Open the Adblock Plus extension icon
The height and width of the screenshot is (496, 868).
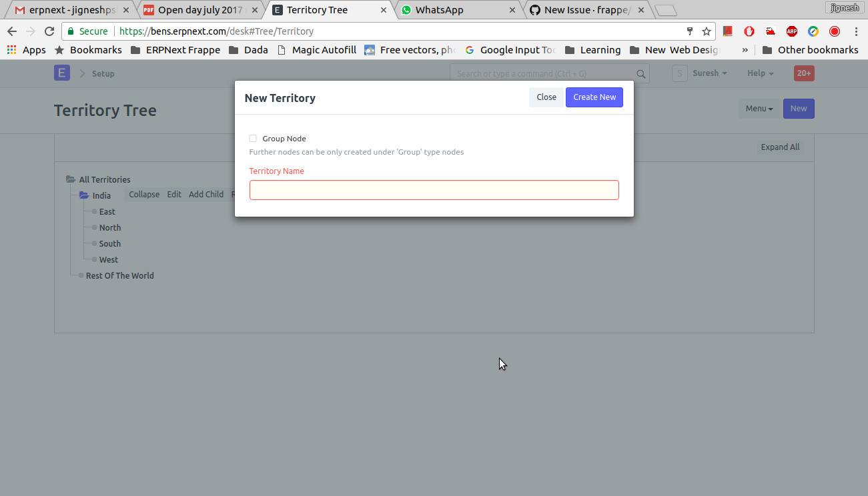pyautogui.click(x=792, y=31)
